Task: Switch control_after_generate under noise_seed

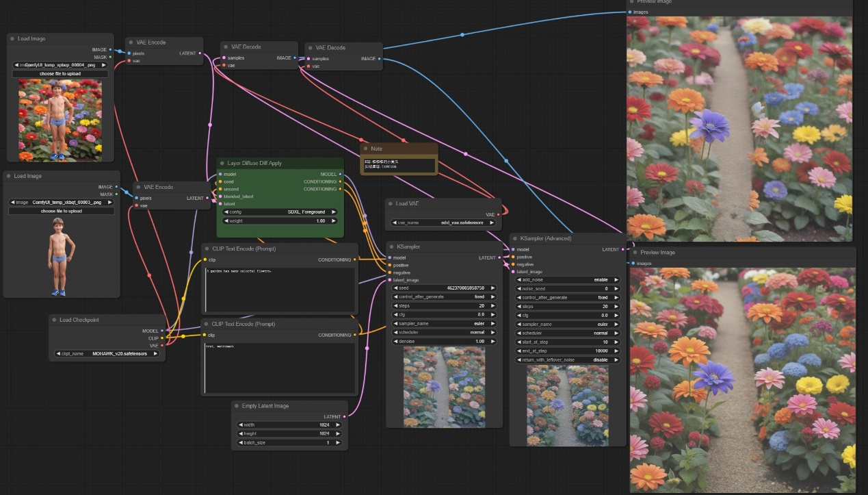Action: (x=567, y=297)
